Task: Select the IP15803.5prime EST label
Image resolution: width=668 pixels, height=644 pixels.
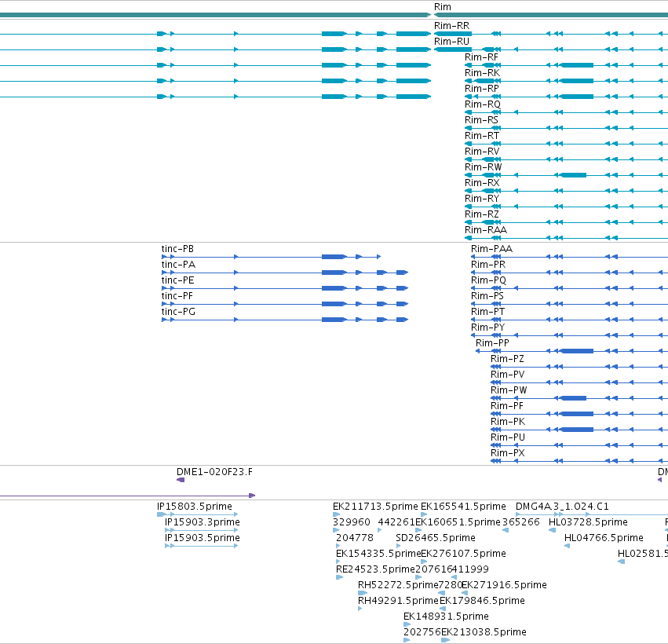Action: pos(194,507)
